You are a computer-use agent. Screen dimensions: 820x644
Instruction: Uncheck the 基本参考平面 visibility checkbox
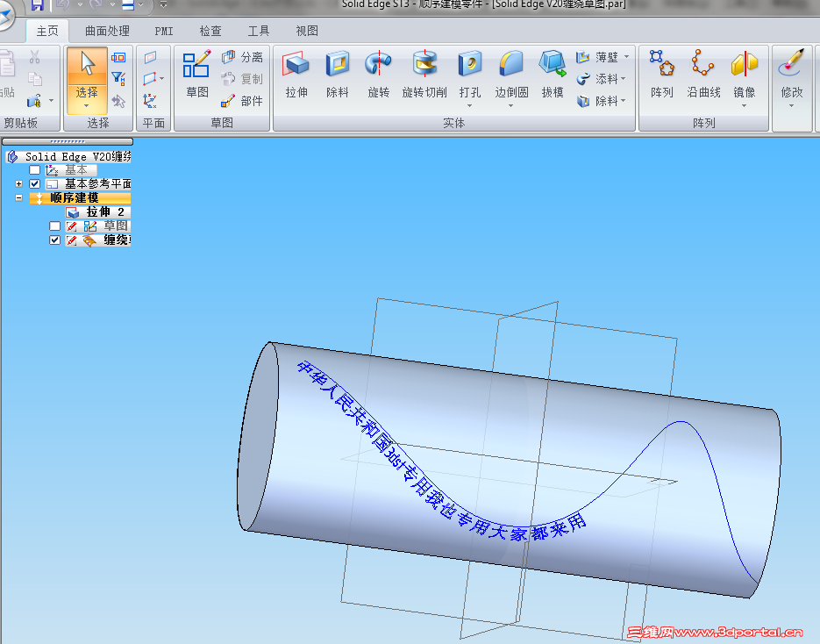tap(36, 183)
